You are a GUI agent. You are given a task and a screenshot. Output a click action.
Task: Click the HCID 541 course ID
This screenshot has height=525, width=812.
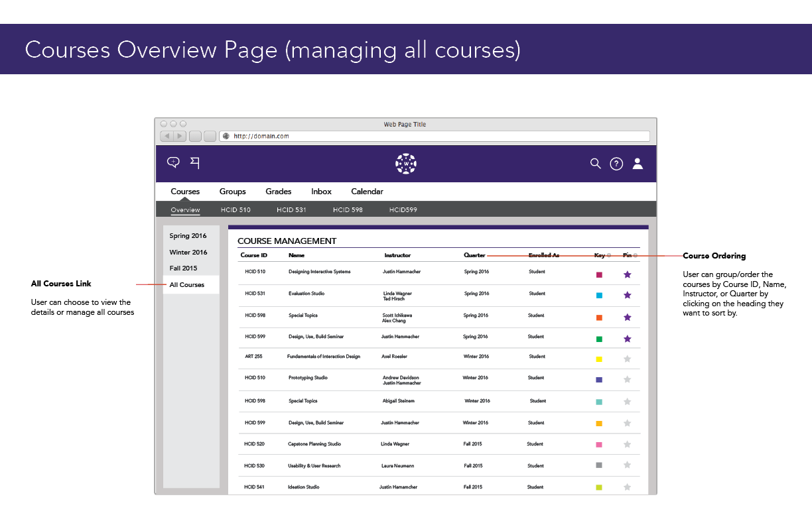(x=254, y=487)
